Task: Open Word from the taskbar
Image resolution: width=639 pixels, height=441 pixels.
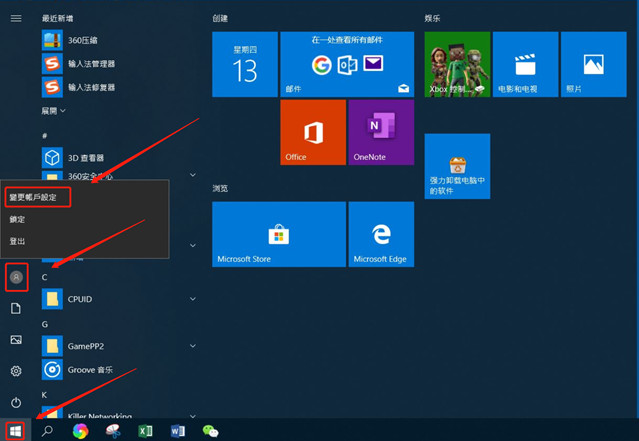Action: pyautogui.click(x=178, y=431)
